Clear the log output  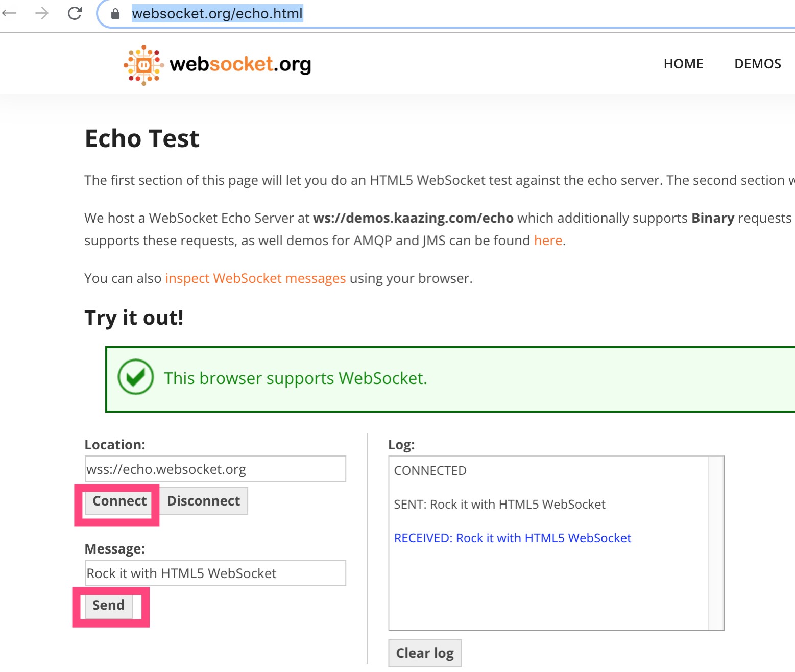pyautogui.click(x=425, y=653)
